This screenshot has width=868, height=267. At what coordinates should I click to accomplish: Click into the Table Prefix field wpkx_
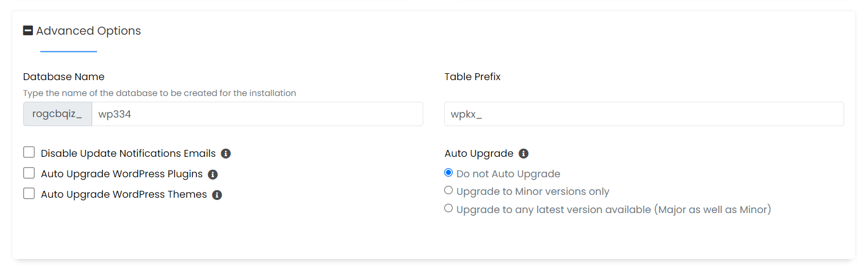click(644, 114)
